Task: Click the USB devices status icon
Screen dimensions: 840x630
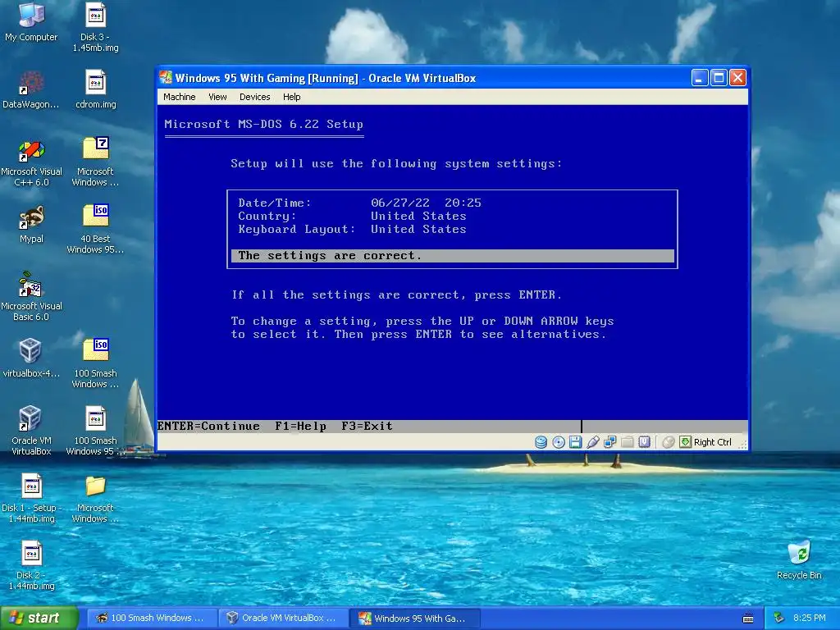Action: (592, 442)
